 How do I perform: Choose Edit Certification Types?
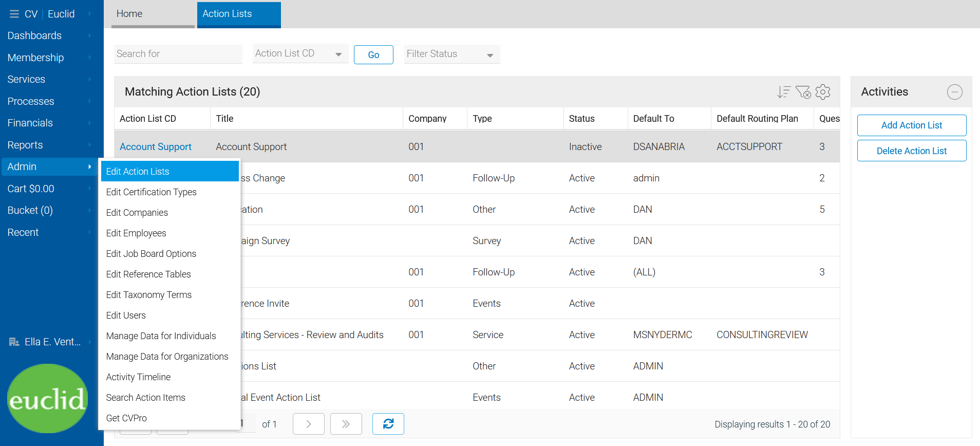tap(169, 192)
